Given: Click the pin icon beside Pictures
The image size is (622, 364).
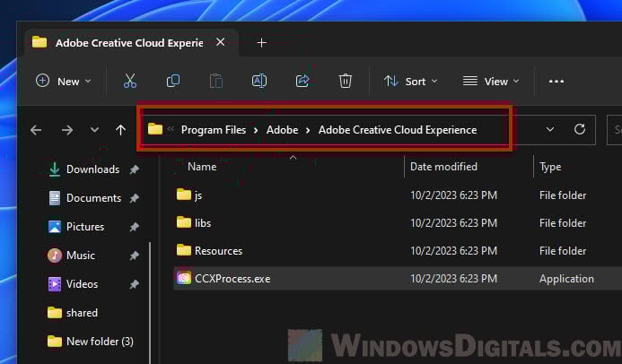Looking at the screenshot, I should [x=135, y=227].
